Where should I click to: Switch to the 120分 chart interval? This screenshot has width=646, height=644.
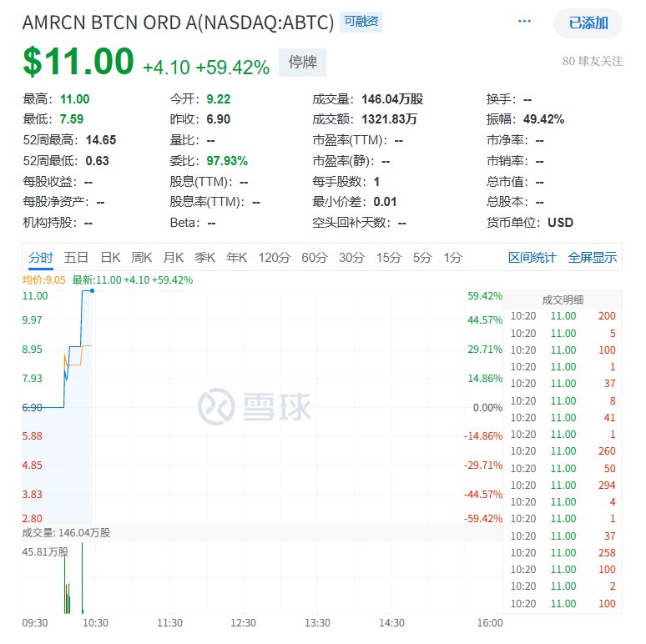[275, 258]
